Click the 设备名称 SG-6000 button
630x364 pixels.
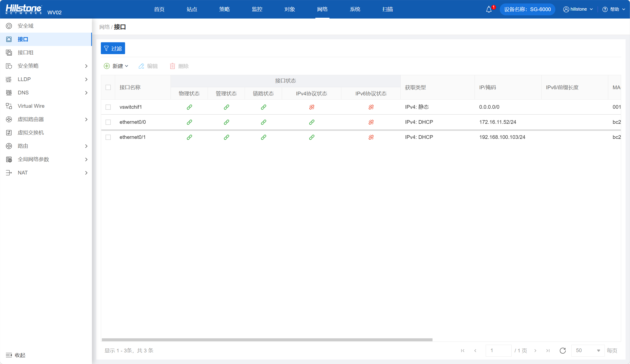click(x=527, y=9)
